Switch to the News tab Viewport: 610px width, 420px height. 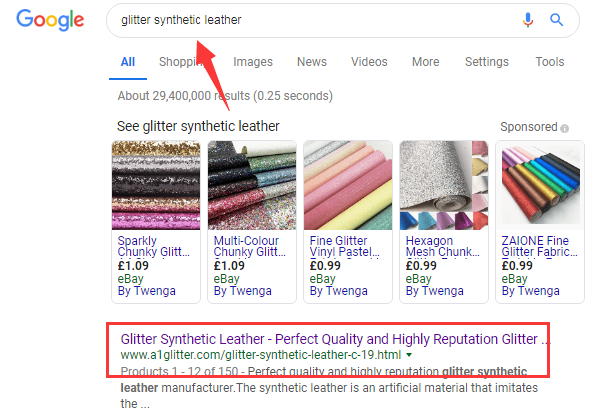312,62
